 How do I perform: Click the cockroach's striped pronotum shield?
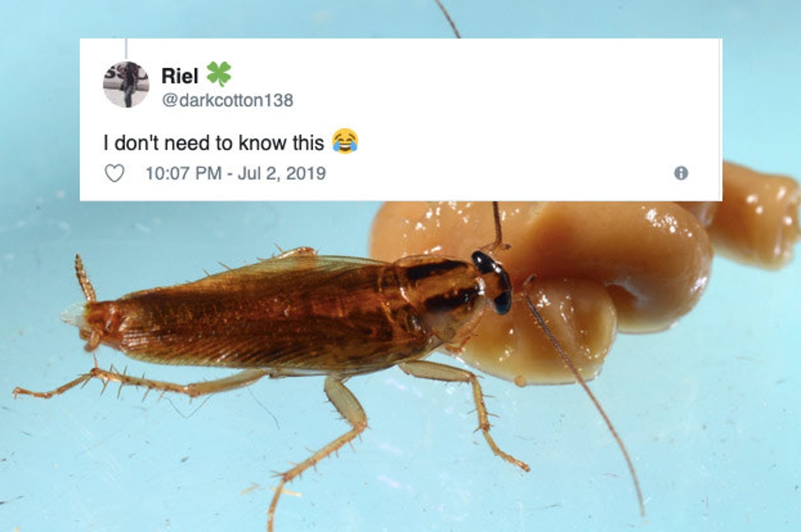click(x=436, y=288)
